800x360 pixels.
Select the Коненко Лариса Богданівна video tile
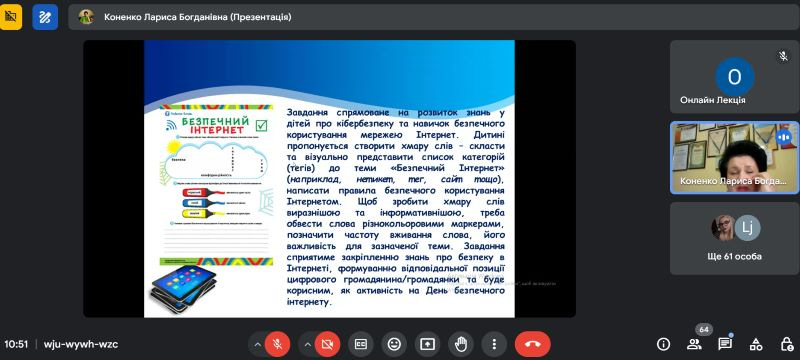(734, 158)
